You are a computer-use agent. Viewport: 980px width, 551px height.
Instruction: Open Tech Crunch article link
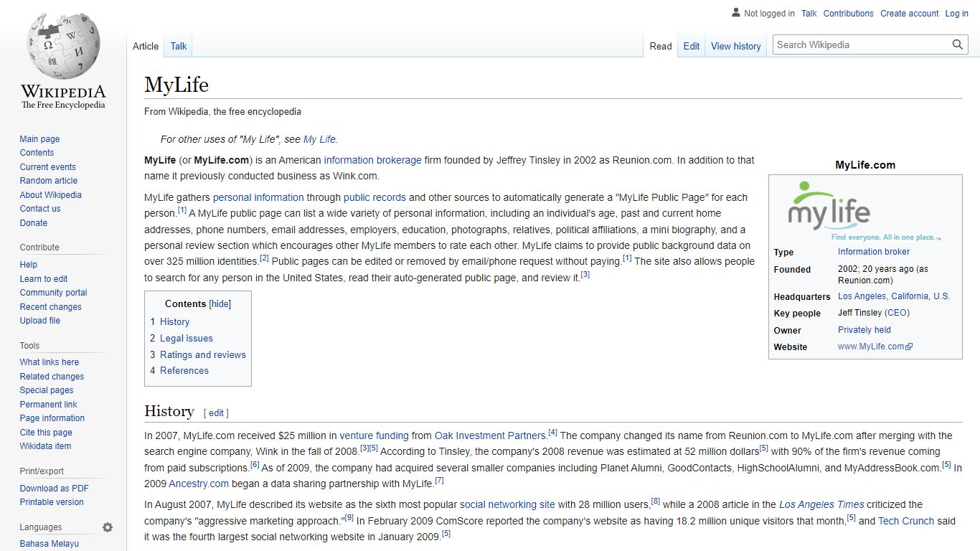[x=906, y=521]
